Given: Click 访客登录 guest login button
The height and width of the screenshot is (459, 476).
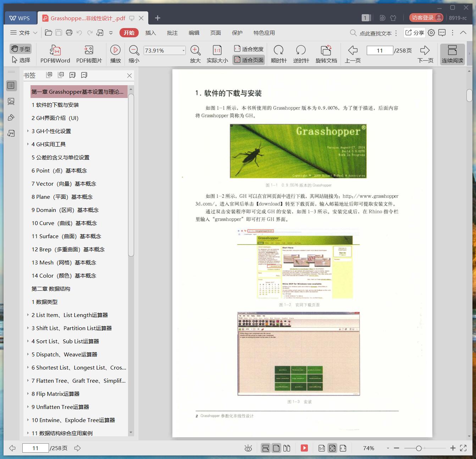Looking at the screenshot, I should 426,18.
